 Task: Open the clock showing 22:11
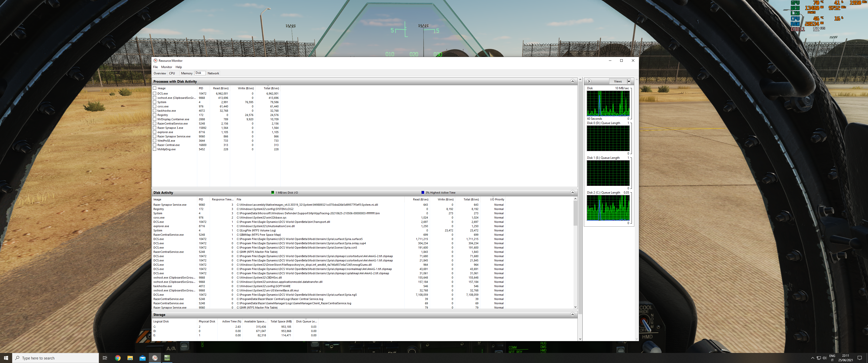846,358
